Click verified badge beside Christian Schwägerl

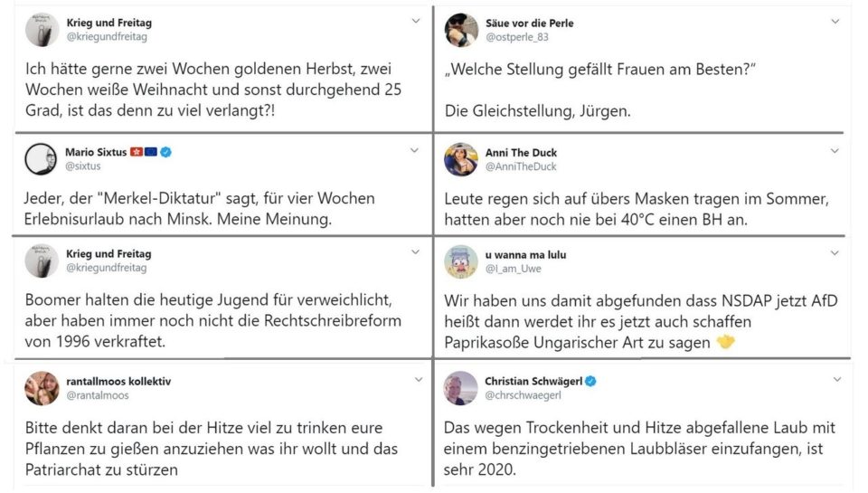(x=590, y=381)
